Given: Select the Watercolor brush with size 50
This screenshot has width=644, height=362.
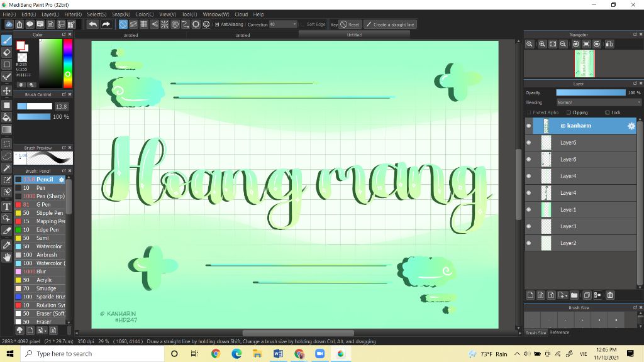Looking at the screenshot, I should [x=40, y=246].
